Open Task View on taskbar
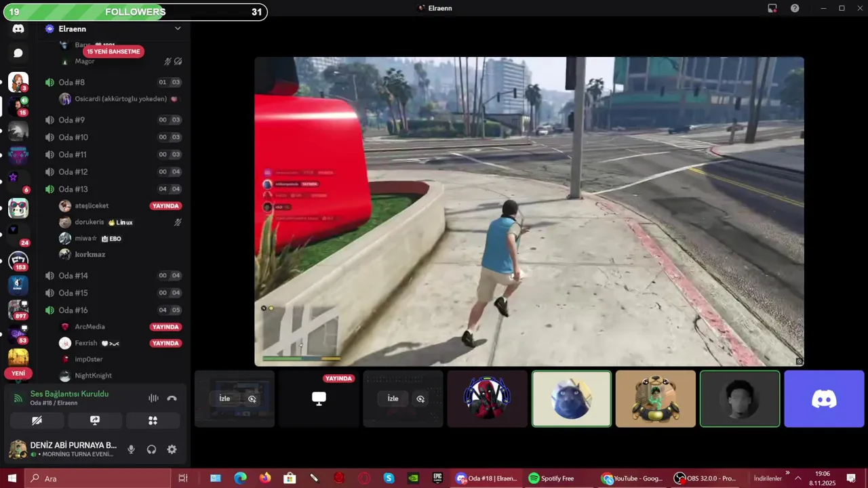Image resolution: width=868 pixels, height=488 pixels. (x=182, y=479)
